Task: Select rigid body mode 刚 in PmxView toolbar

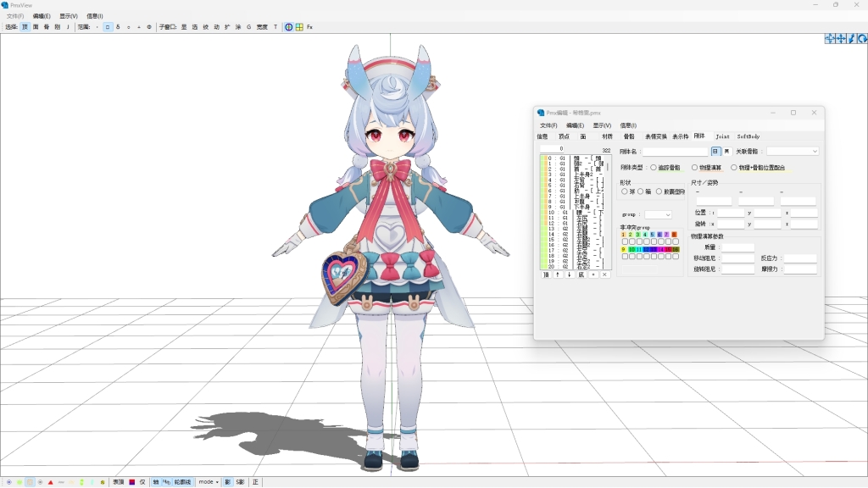Action: tap(57, 26)
